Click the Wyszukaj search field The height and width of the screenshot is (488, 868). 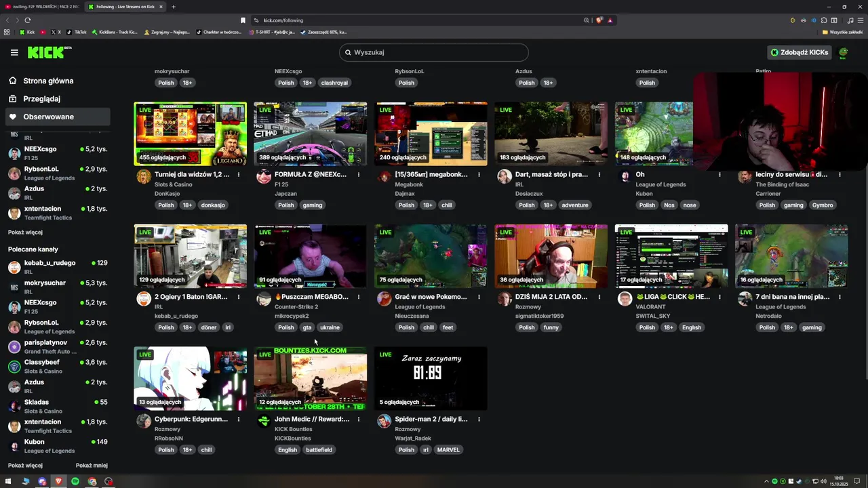click(x=434, y=52)
